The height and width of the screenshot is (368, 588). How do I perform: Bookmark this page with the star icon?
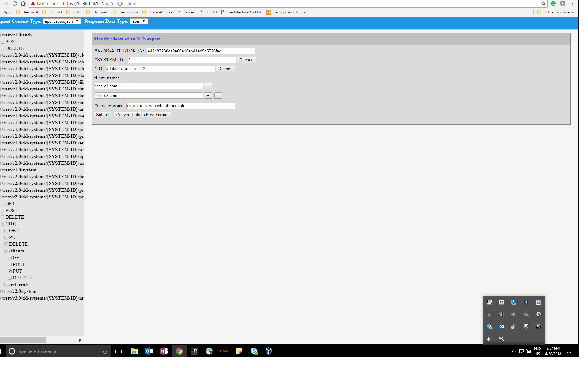tap(543, 3)
